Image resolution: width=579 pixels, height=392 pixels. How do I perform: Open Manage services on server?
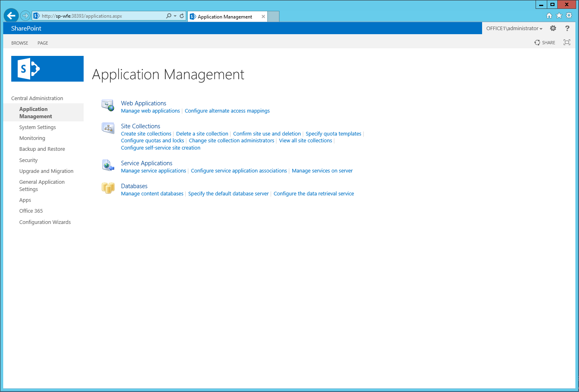(322, 171)
